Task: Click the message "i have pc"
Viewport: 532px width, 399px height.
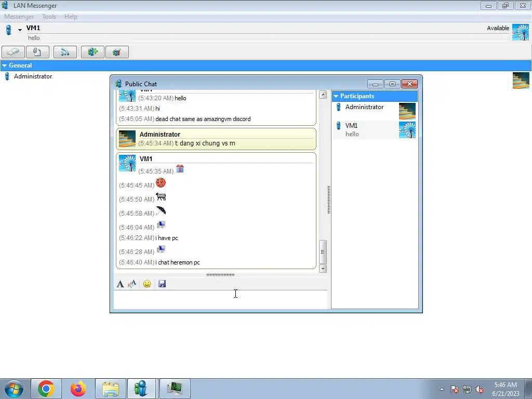Action: (167, 238)
